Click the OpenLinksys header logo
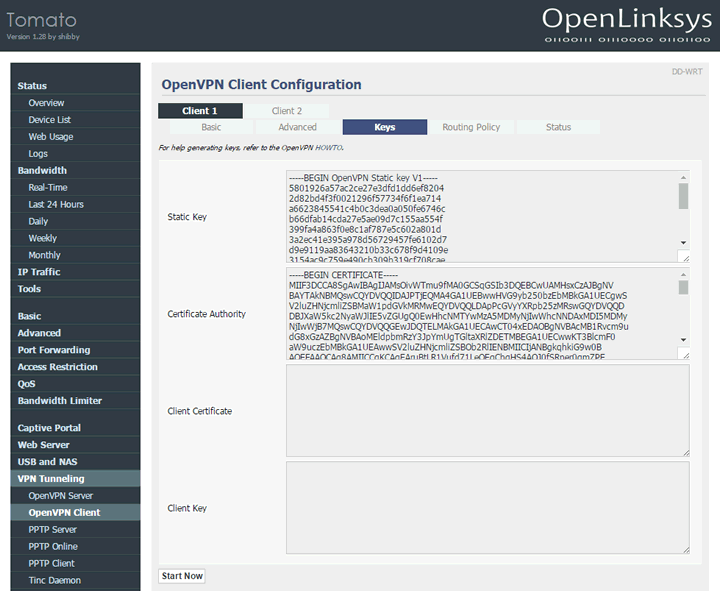Image resolution: width=720 pixels, height=591 pixels. (x=627, y=24)
